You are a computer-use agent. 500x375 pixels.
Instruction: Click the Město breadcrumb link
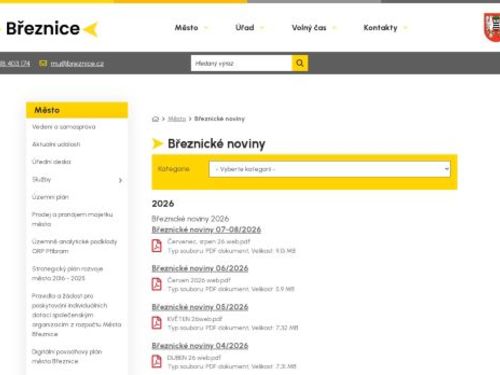177,119
